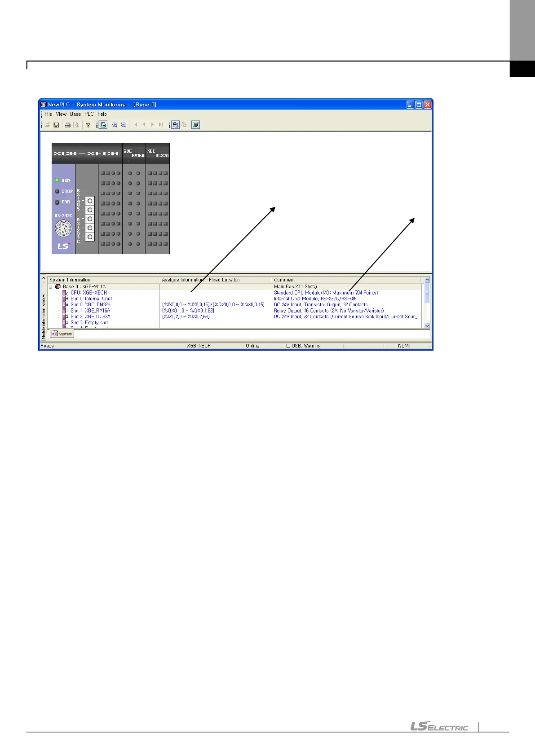
Task: Click the Print toolbar icon
Action: 68,125
